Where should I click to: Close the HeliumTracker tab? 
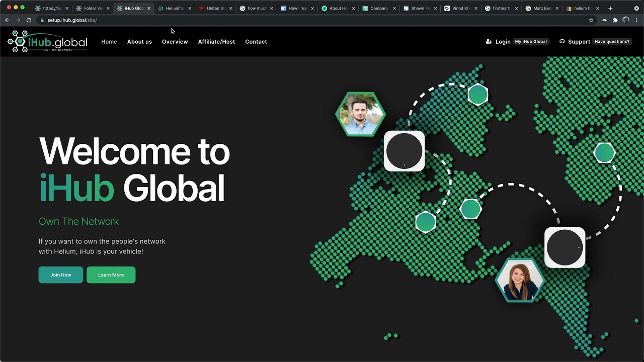tap(190, 9)
